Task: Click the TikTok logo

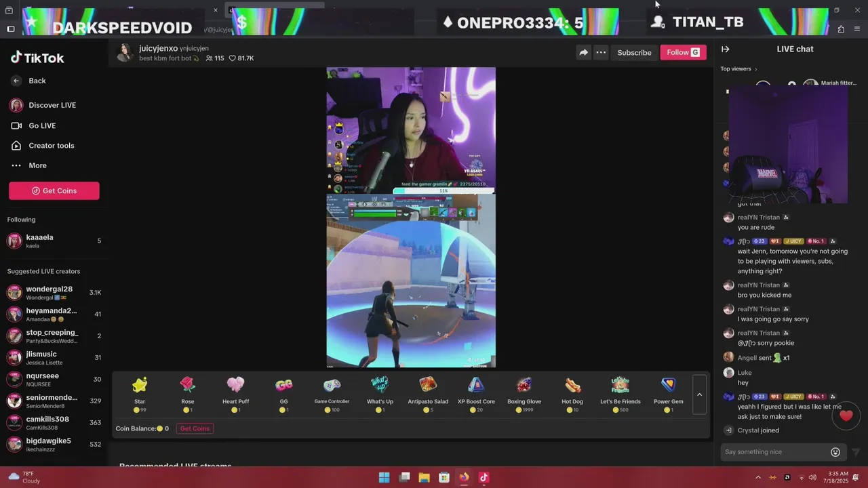Action: (37, 58)
